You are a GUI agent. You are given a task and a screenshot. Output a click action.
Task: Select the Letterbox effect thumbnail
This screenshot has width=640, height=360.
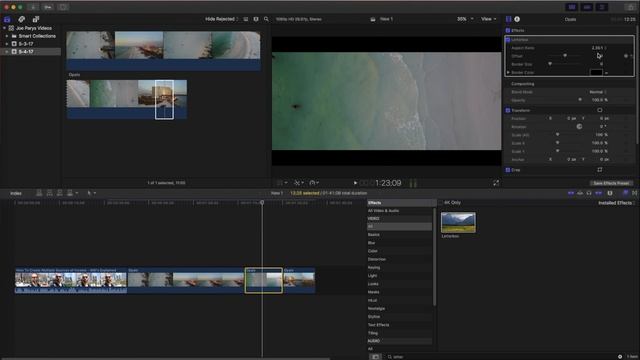(458, 222)
